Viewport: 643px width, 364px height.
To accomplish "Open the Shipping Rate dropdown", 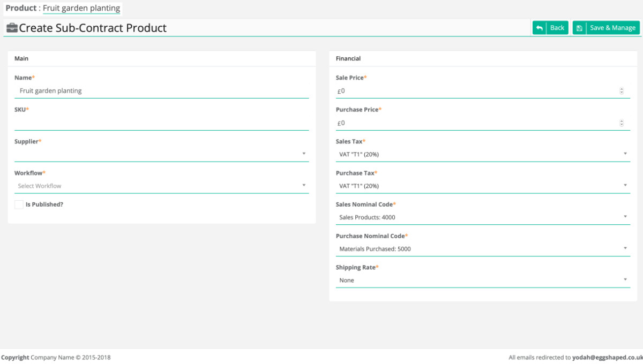I will [x=482, y=280].
